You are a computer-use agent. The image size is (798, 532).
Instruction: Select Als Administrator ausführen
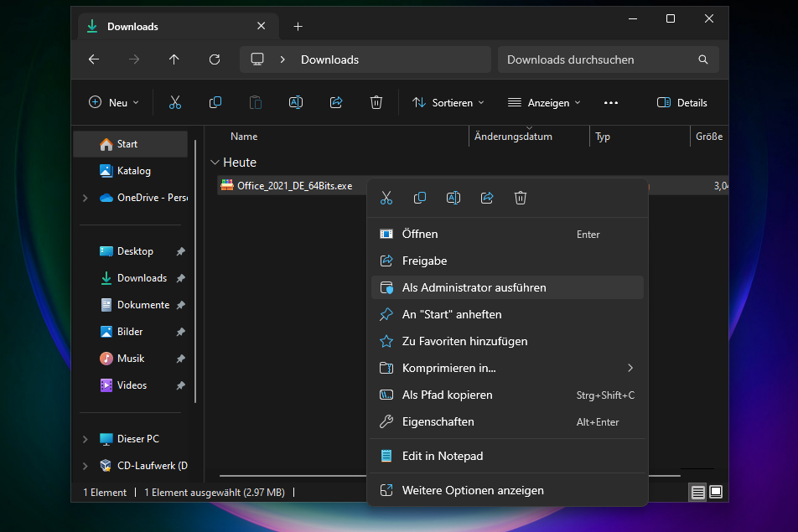point(474,287)
